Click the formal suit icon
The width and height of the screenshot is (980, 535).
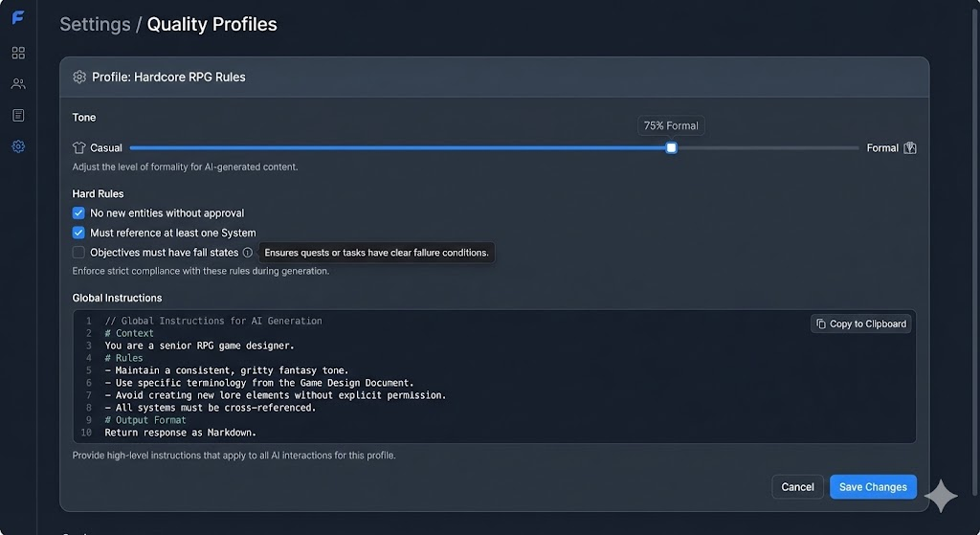pos(910,147)
